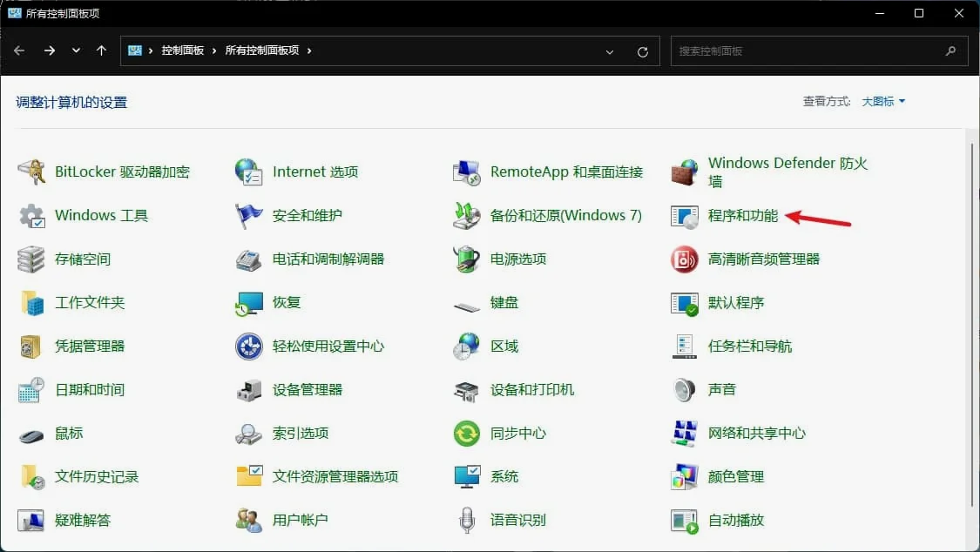
Task: Open recent locations chevron next to forward arrow
Action: 76,50
